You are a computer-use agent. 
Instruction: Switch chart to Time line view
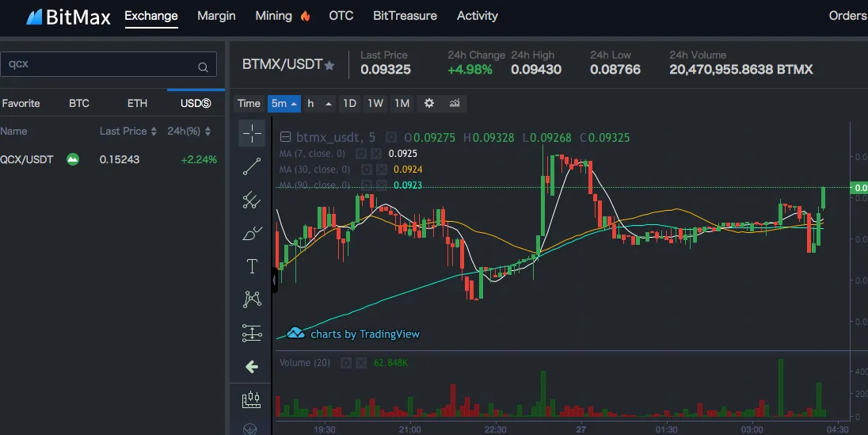[x=249, y=104]
